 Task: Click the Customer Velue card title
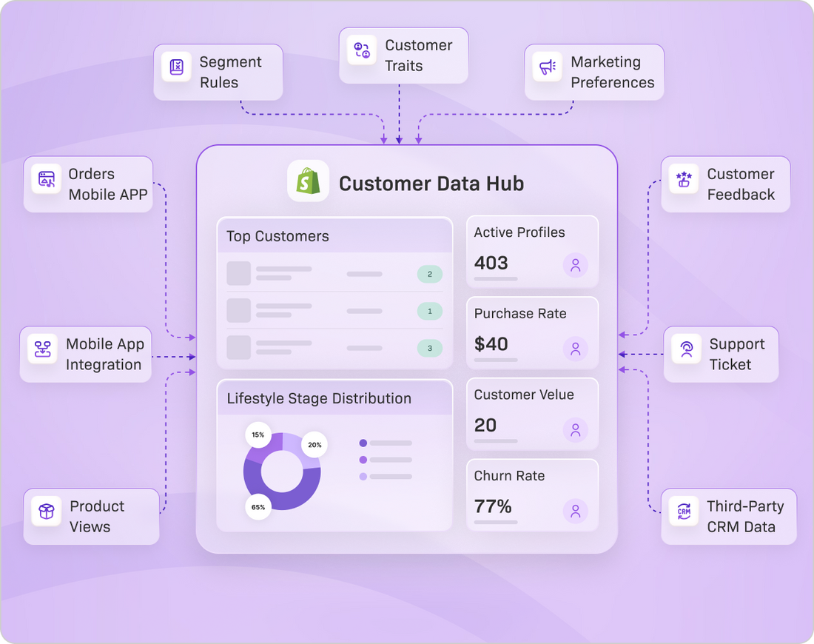click(x=525, y=395)
